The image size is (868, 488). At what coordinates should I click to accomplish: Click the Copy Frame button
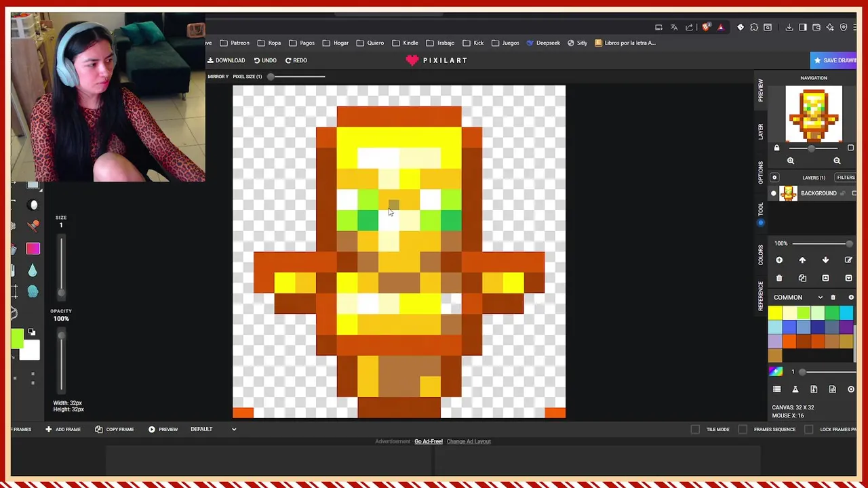(x=114, y=429)
